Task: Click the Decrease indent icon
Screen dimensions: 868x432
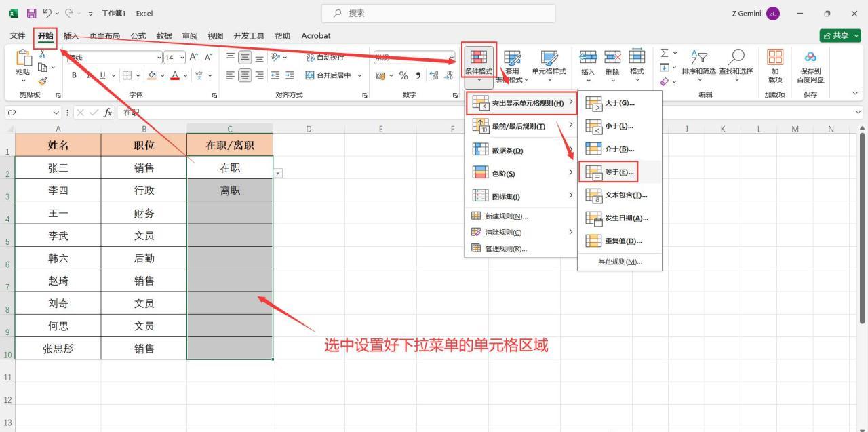Action: point(276,75)
